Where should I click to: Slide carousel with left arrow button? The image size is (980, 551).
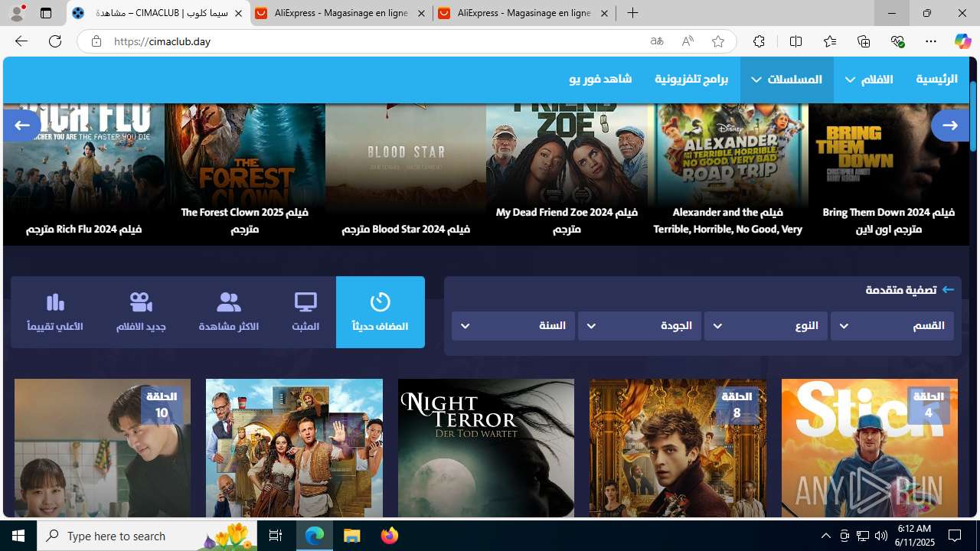pos(21,126)
